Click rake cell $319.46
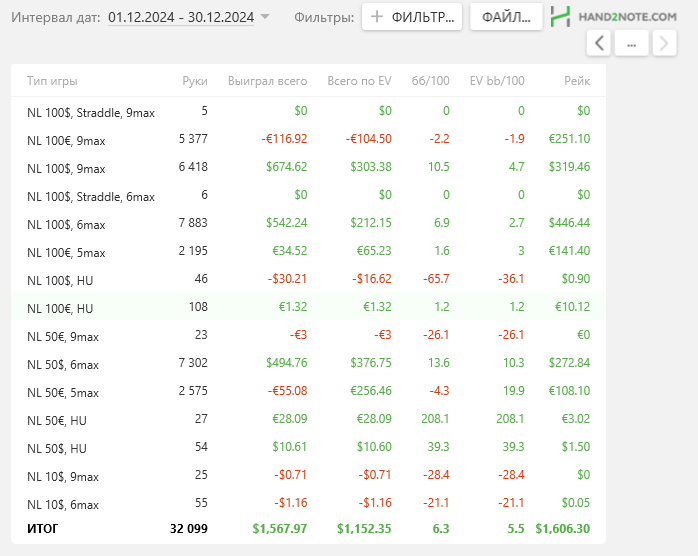 pyautogui.click(x=569, y=167)
